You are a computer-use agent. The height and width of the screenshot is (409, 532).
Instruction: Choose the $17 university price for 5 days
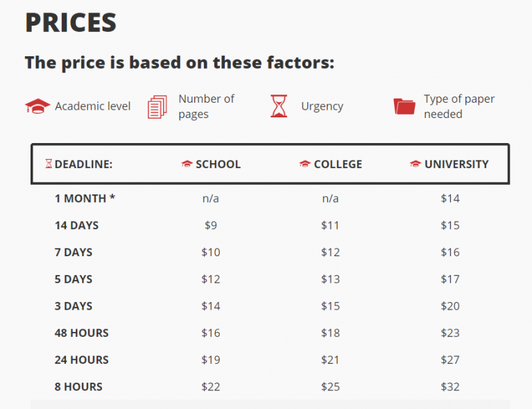pos(450,279)
